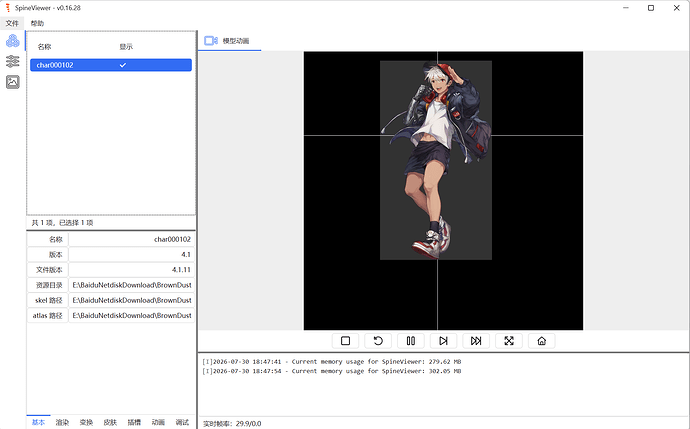
Task: Click the atlas 路径 path value
Action: tap(132, 315)
